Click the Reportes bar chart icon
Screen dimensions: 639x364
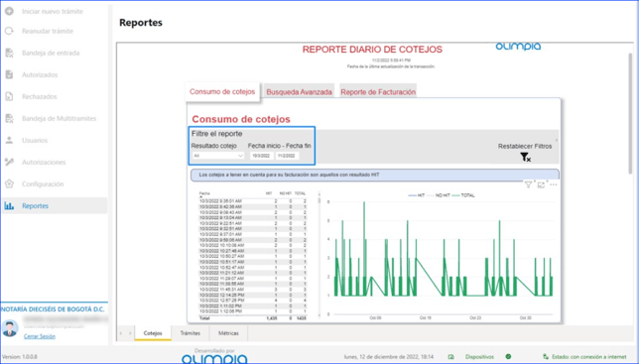(9, 205)
